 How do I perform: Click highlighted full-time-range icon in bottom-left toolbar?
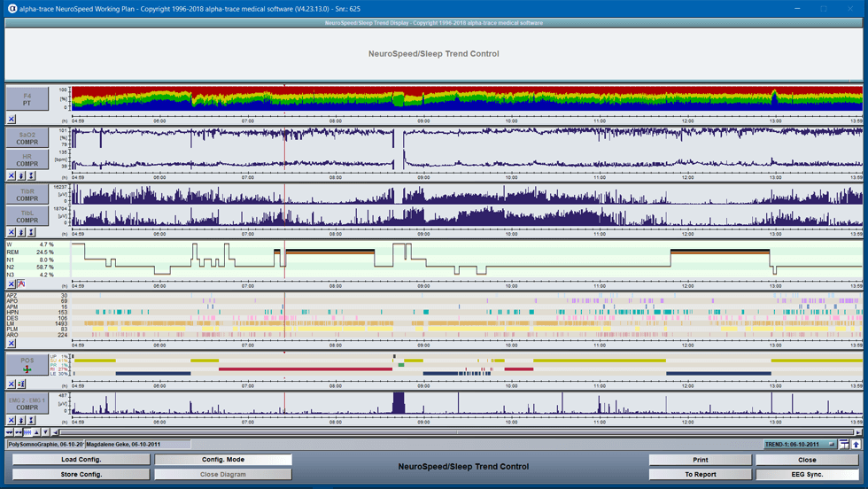coord(27,432)
